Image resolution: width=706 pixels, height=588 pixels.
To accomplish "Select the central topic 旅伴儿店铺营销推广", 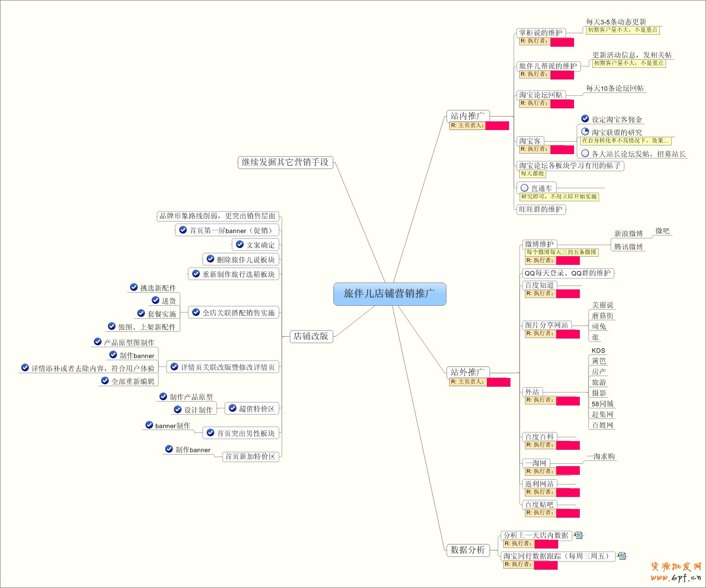I will [390, 294].
